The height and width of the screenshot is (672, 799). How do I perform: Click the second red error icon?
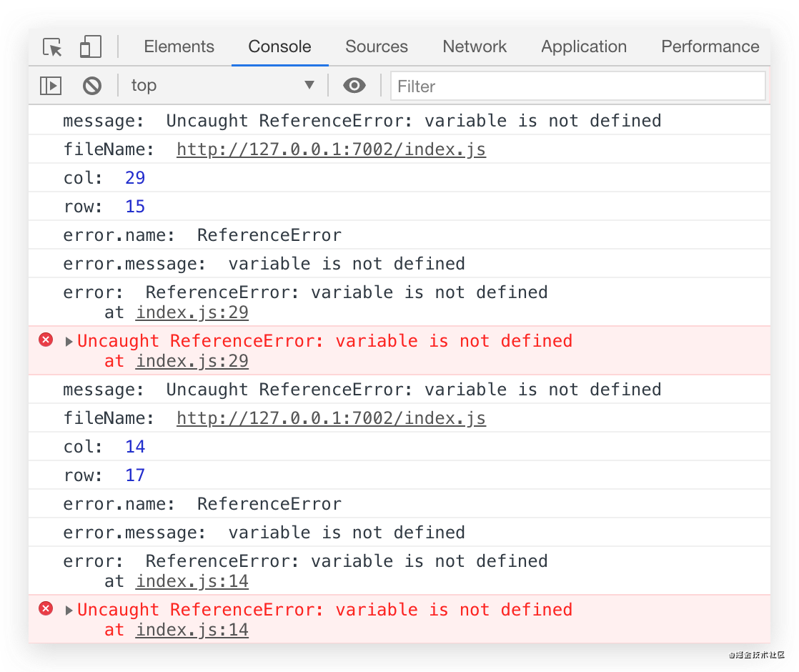[46, 609]
